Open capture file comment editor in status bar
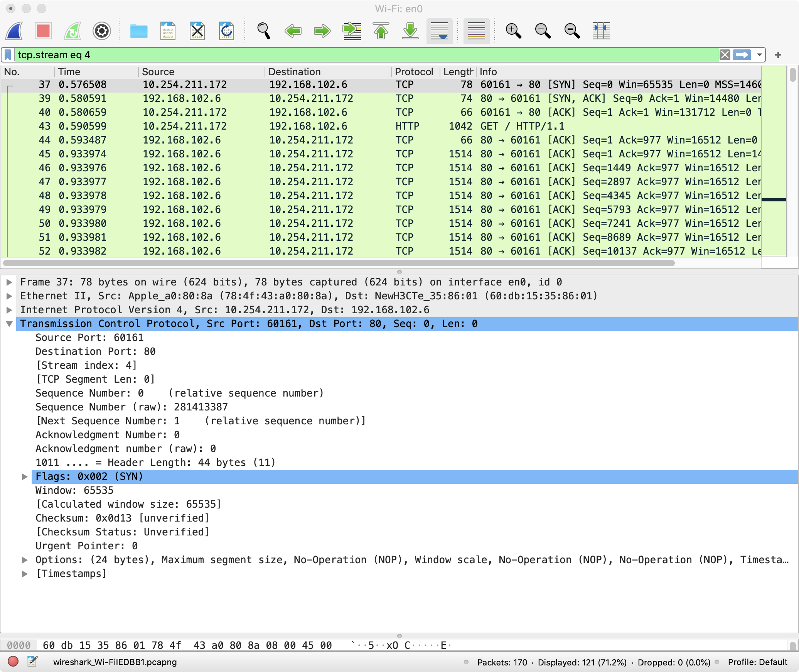This screenshot has width=799, height=672. 32,662
